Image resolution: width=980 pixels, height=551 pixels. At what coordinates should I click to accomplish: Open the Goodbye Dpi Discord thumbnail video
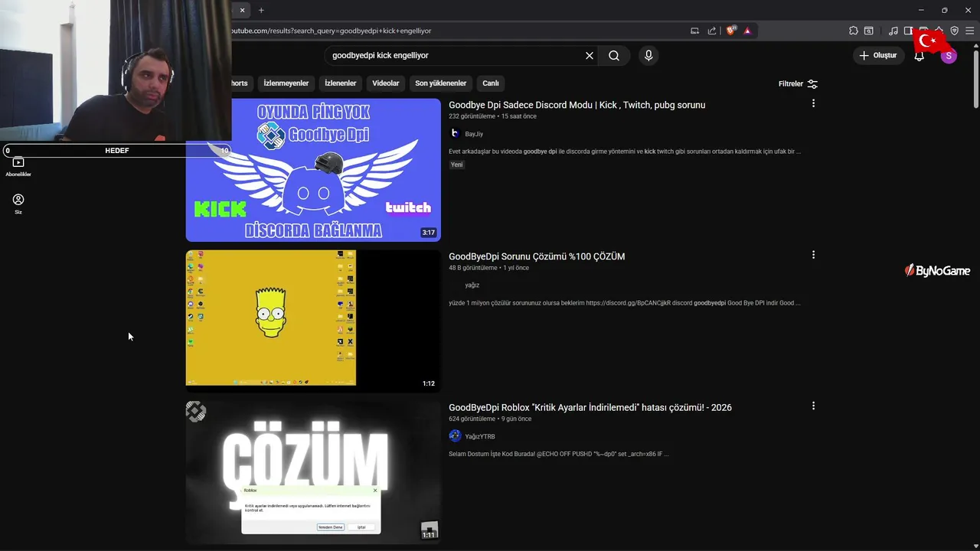pos(313,170)
